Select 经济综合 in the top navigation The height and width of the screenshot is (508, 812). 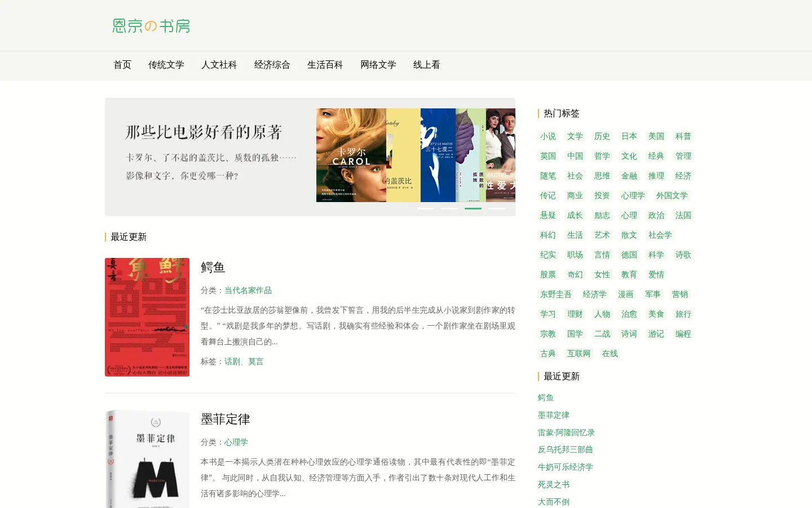pos(272,65)
